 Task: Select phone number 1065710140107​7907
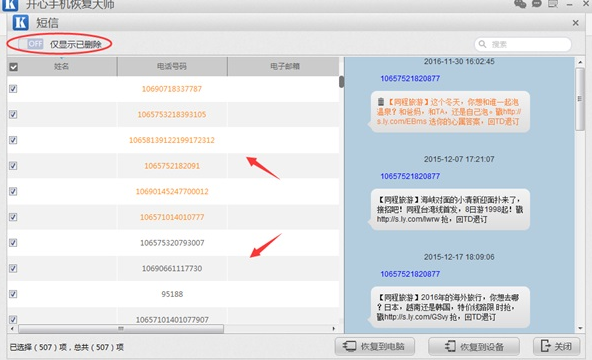point(172,320)
